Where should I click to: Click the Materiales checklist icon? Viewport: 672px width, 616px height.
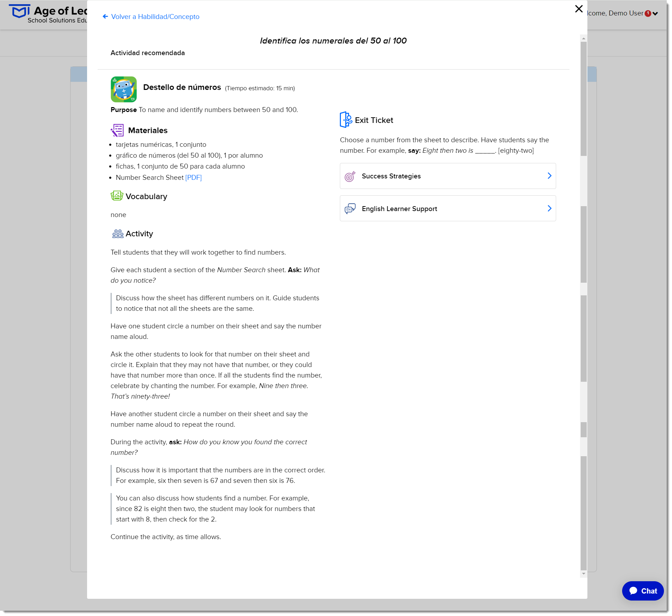click(x=117, y=130)
